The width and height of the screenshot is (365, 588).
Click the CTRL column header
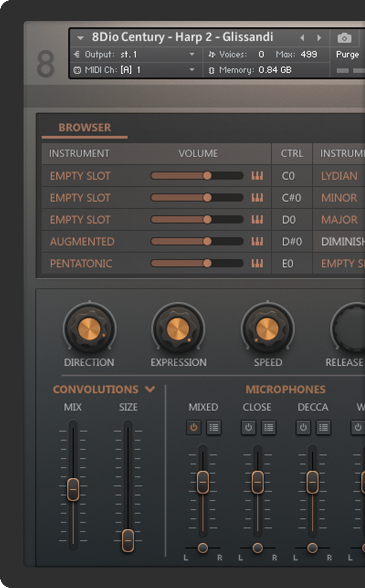click(x=292, y=153)
